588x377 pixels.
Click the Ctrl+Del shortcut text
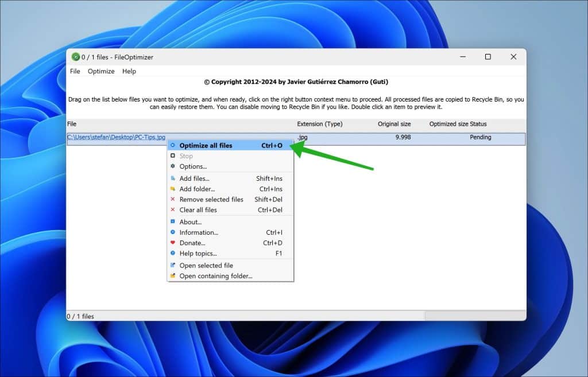pos(270,210)
